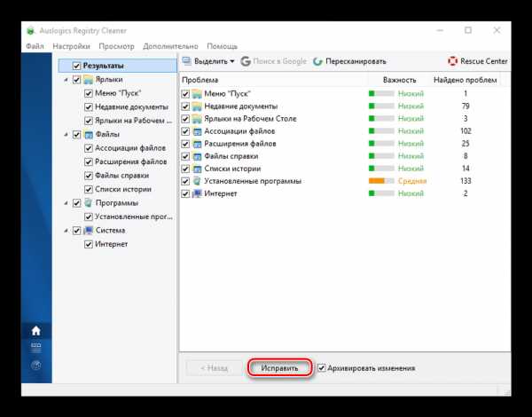Click the Исправить button
Image resolution: width=532 pixels, height=417 pixels.
click(x=279, y=368)
